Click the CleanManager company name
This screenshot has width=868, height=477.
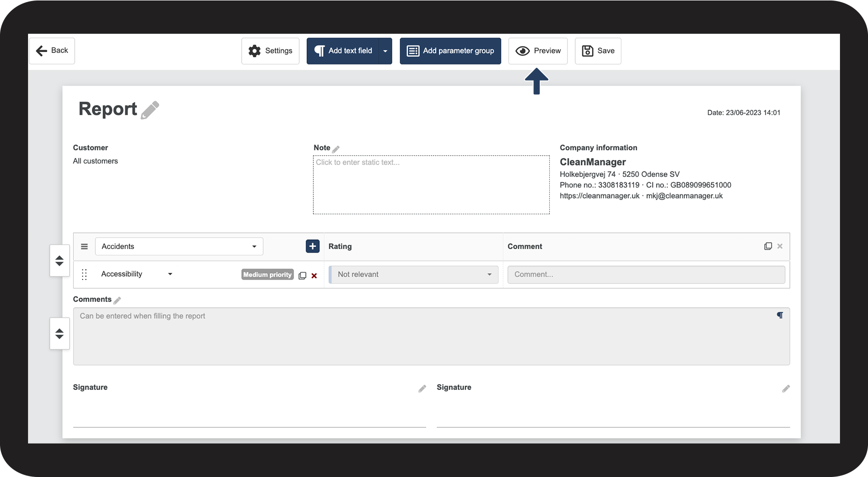[593, 162]
